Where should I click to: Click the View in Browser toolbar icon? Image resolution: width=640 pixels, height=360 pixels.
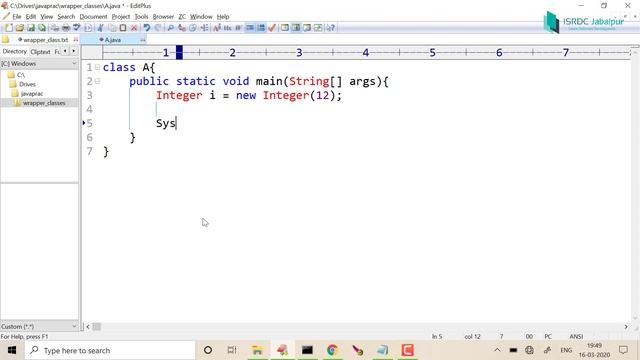tap(88, 28)
